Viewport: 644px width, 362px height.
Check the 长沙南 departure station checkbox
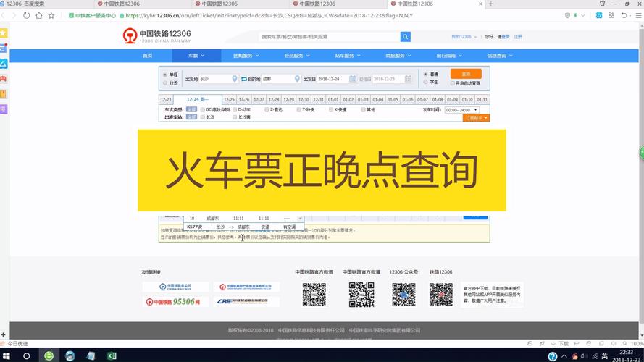point(235,117)
